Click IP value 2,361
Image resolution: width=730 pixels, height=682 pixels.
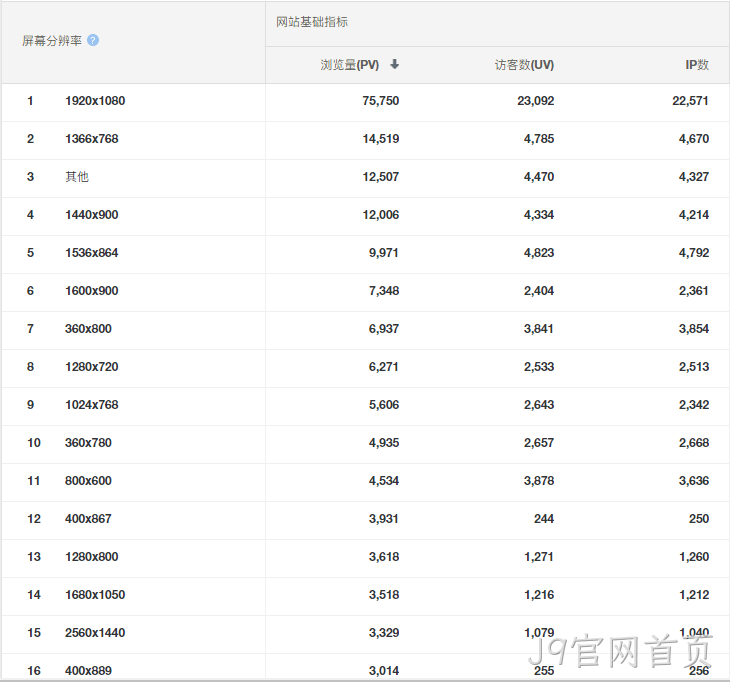pyautogui.click(x=694, y=291)
